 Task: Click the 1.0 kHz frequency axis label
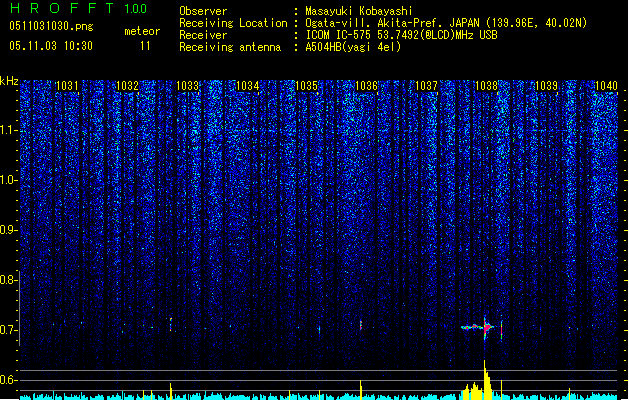9,180
